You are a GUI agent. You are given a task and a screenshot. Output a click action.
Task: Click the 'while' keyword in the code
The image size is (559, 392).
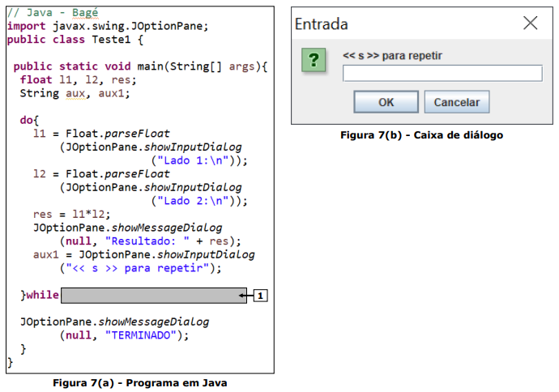[x=43, y=296]
